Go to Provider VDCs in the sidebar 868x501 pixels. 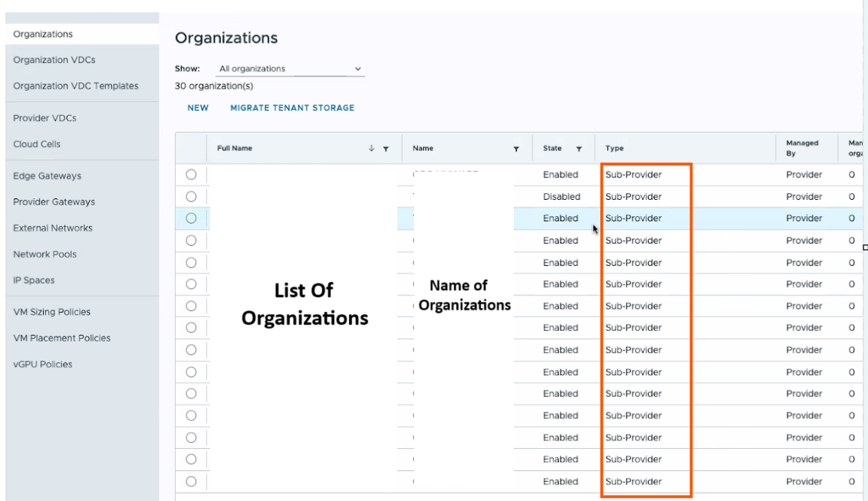click(x=44, y=118)
